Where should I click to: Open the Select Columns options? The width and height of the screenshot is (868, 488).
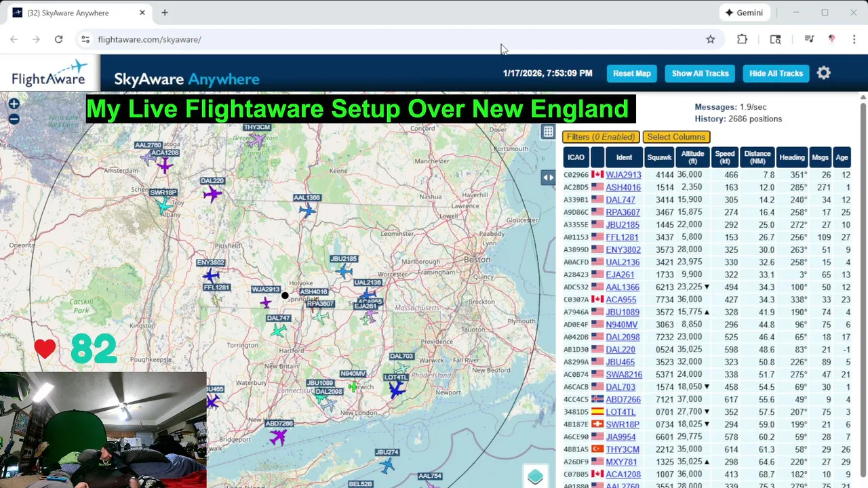point(676,137)
